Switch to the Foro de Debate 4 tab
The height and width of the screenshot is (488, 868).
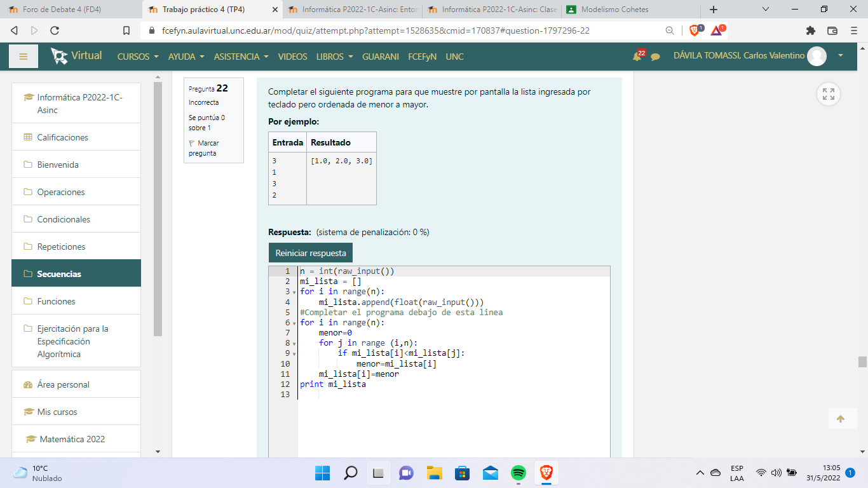point(62,10)
